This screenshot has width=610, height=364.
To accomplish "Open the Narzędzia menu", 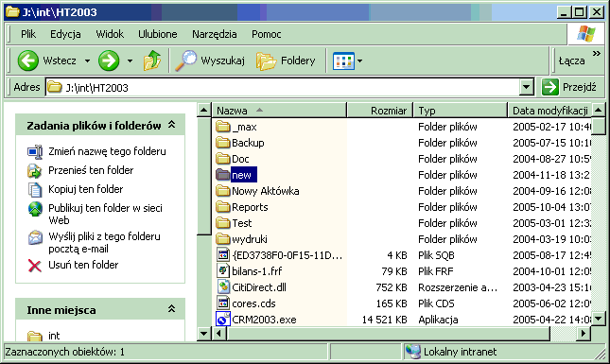I will [x=215, y=34].
